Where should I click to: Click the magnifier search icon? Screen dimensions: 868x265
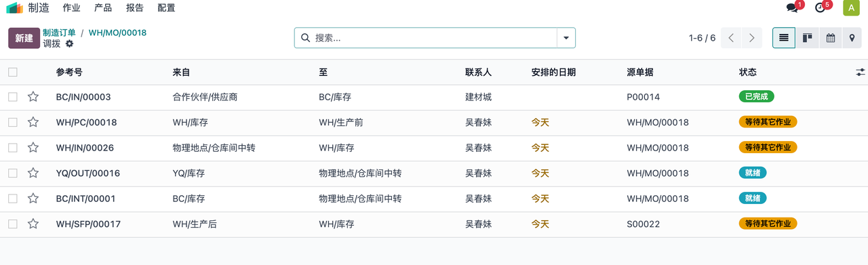click(305, 38)
